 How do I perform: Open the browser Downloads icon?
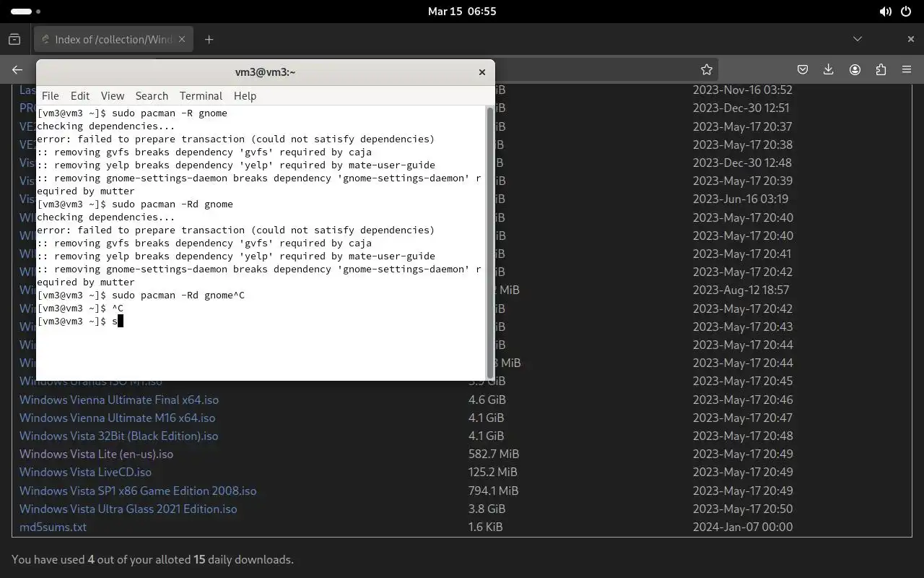(829, 69)
